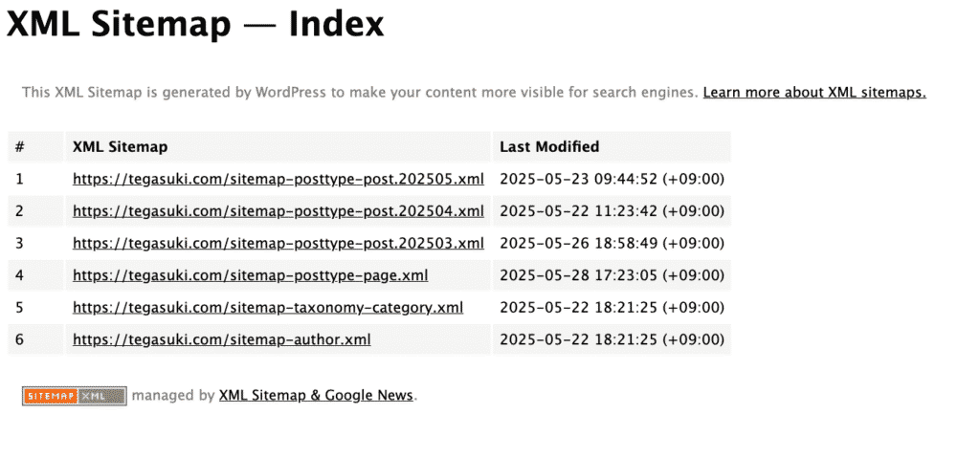Visit the XML Sitemap & Google News link
The height and width of the screenshot is (457, 980).
tap(316, 395)
